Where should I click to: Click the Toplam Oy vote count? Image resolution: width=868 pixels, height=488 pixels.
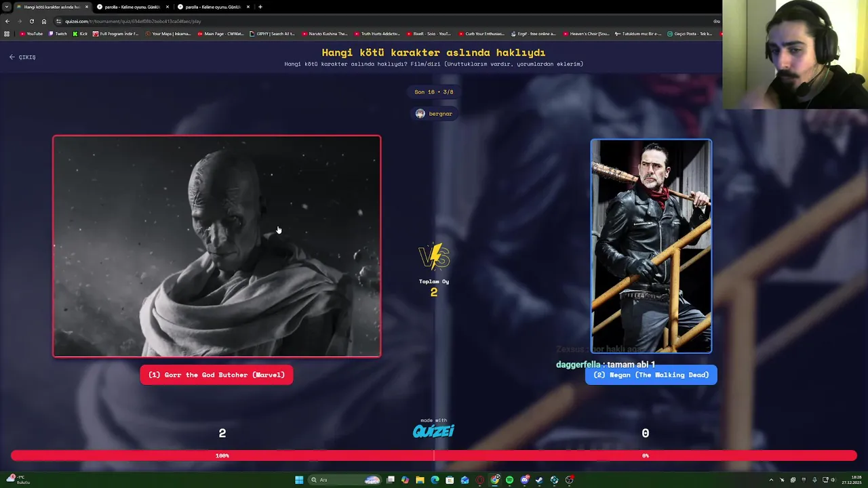coord(434,287)
